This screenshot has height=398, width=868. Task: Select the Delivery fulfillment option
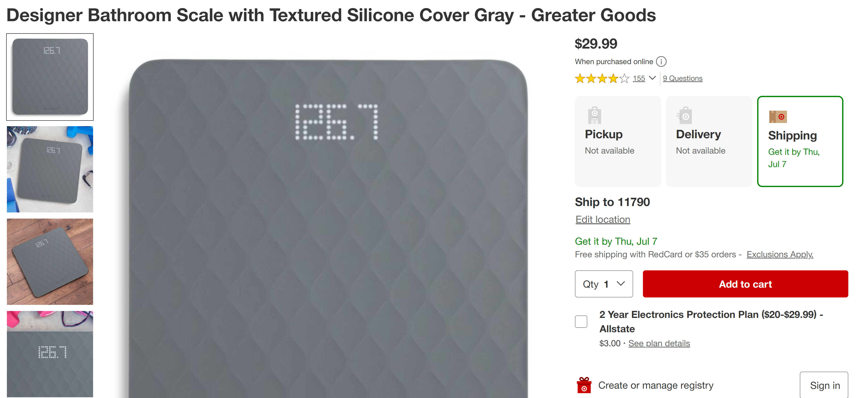(709, 141)
